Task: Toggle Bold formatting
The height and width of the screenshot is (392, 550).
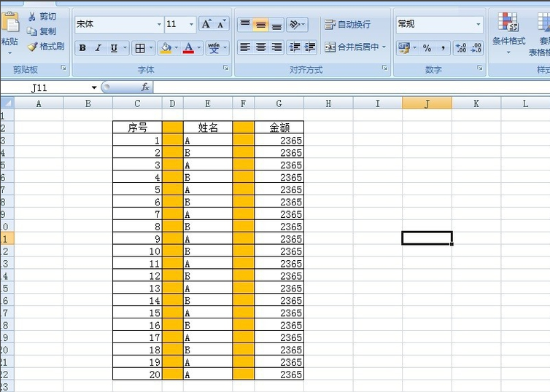Action: coord(82,48)
